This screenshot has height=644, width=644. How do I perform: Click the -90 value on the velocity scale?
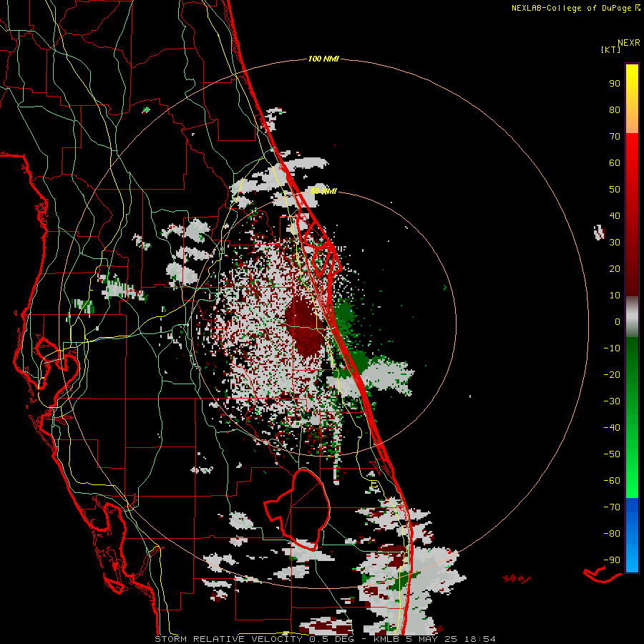pyautogui.click(x=612, y=560)
